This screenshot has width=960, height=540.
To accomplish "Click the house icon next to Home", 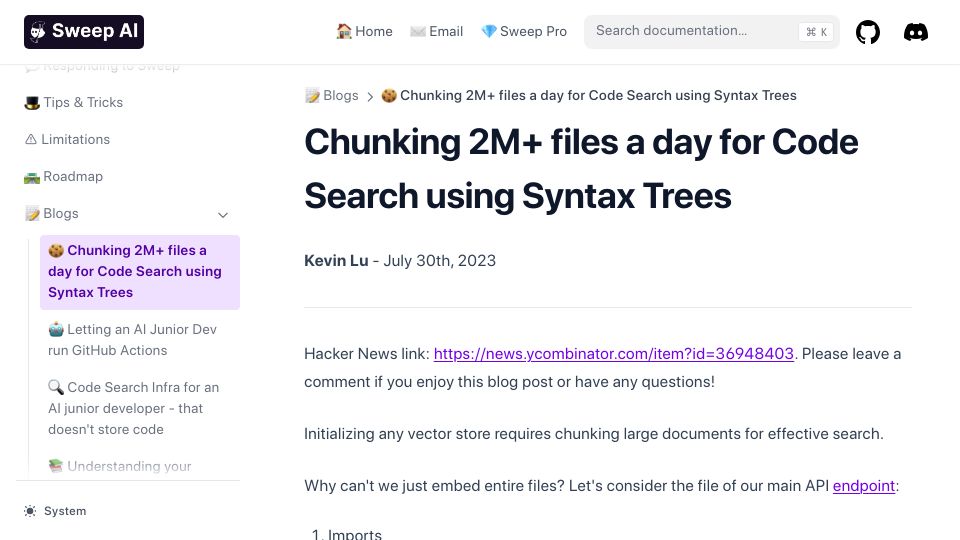I will coord(344,31).
